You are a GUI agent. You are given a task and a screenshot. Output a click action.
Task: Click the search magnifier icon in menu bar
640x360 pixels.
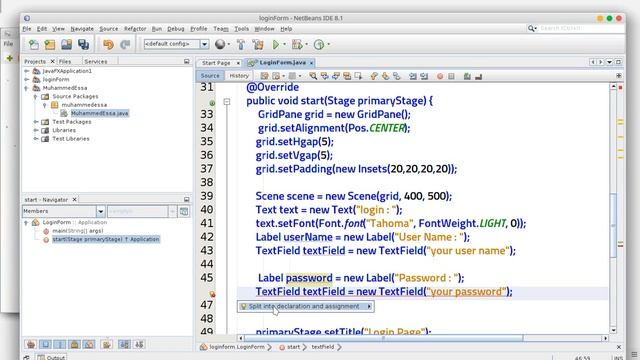point(531,28)
